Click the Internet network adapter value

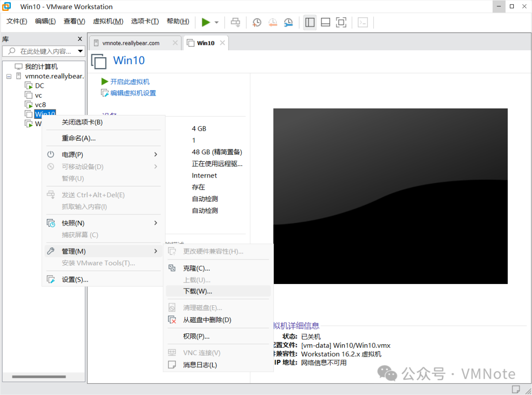(204, 176)
